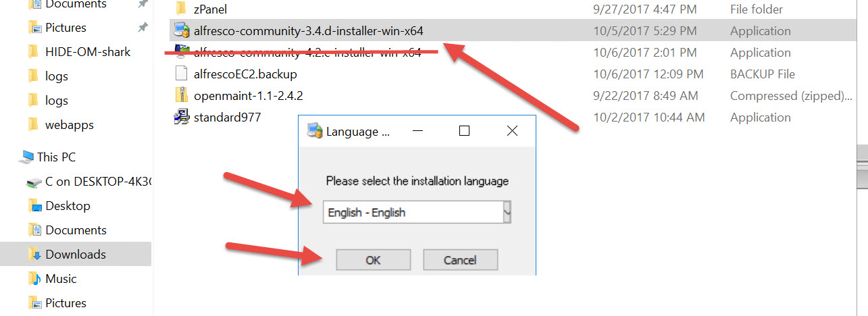Screen dimensions: 868x316
Task: Go to Desktop under This PC
Action: point(68,206)
